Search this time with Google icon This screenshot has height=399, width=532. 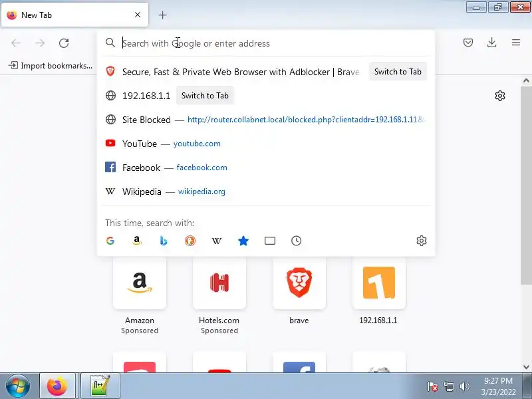click(110, 241)
